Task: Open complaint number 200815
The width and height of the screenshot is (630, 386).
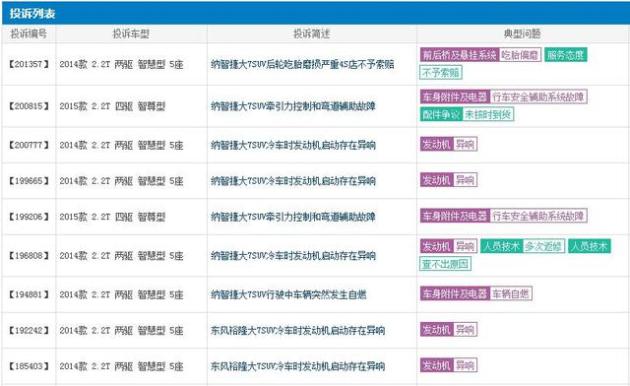Action: (x=29, y=106)
